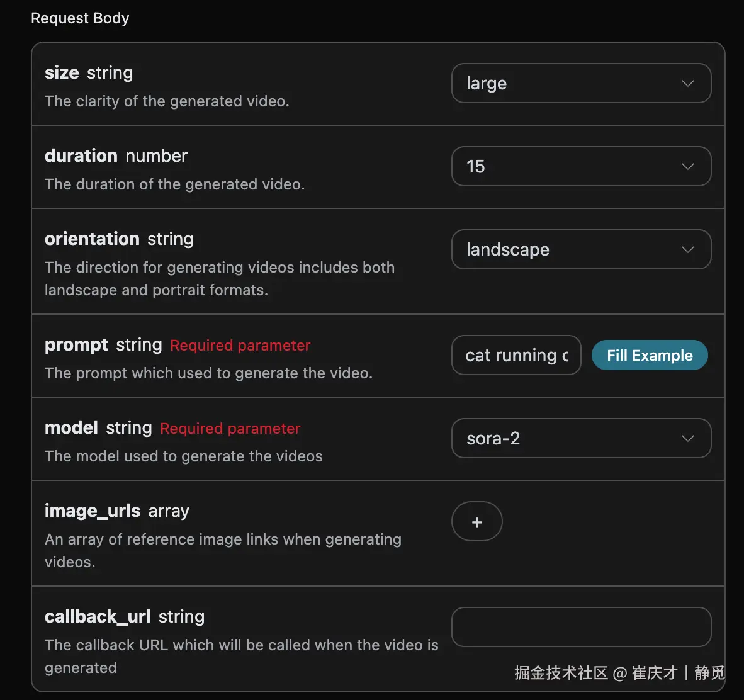Click the chevron arrow in the size field
The image size is (744, 700).
tap(687, 84)
